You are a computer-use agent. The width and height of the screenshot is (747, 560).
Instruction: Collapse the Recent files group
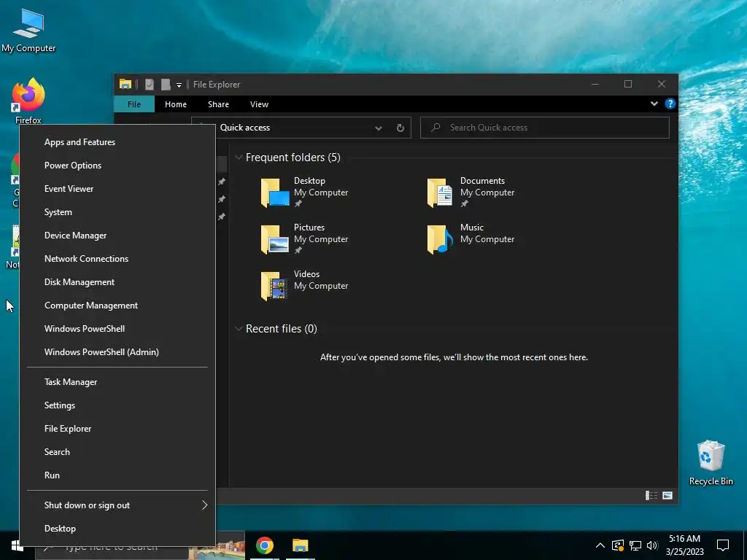click(x=239, y=329)
